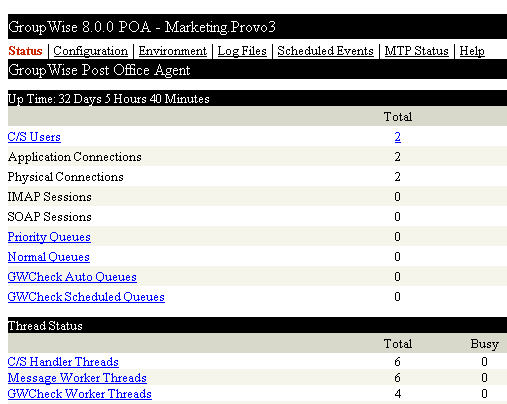Image resolution: width=507 pixels, height=404 pixels.
Task: Click the Message Worker Threads busy value 0
Action: [484, 378]
